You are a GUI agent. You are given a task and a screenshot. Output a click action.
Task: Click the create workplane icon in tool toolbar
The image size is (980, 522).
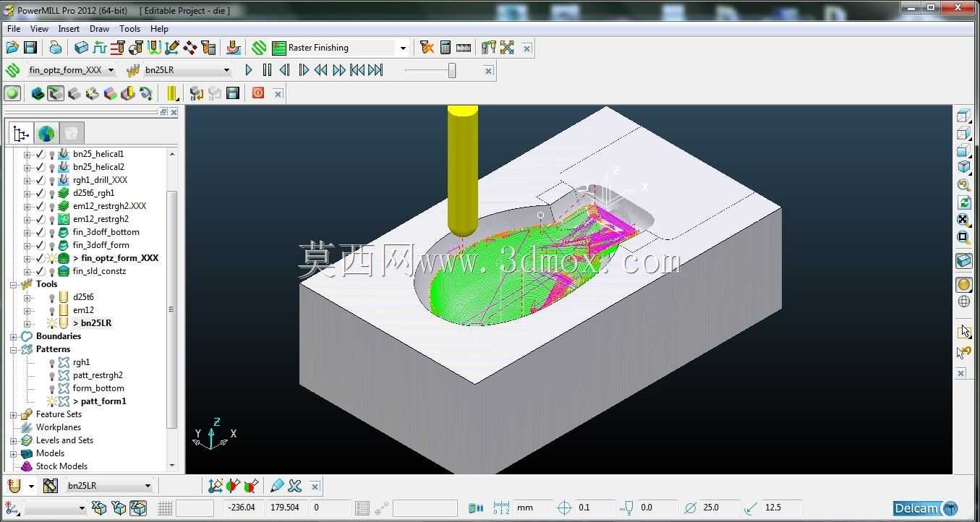coord(215,486)
